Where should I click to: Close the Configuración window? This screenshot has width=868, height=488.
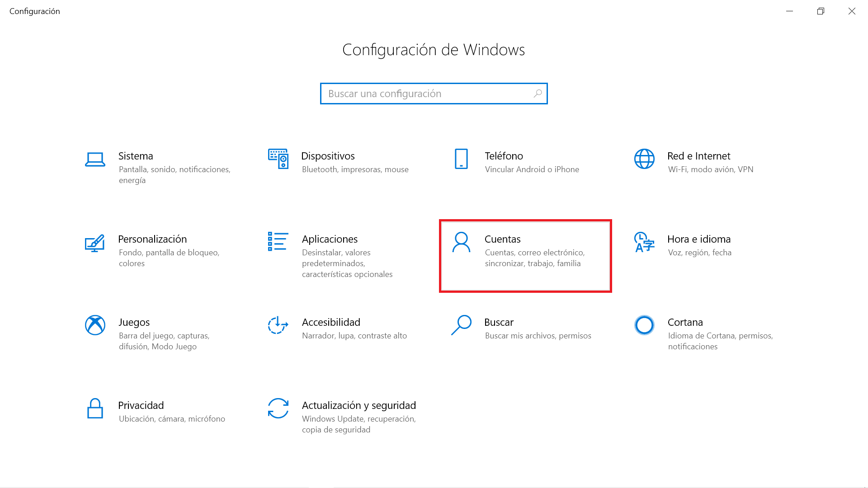[852, 11]
